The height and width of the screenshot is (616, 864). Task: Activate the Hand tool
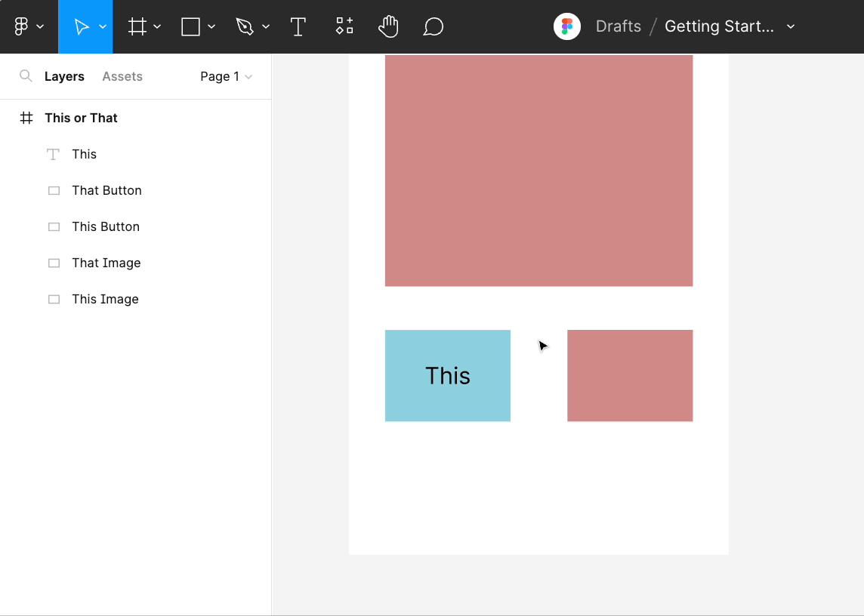point(388,27)
